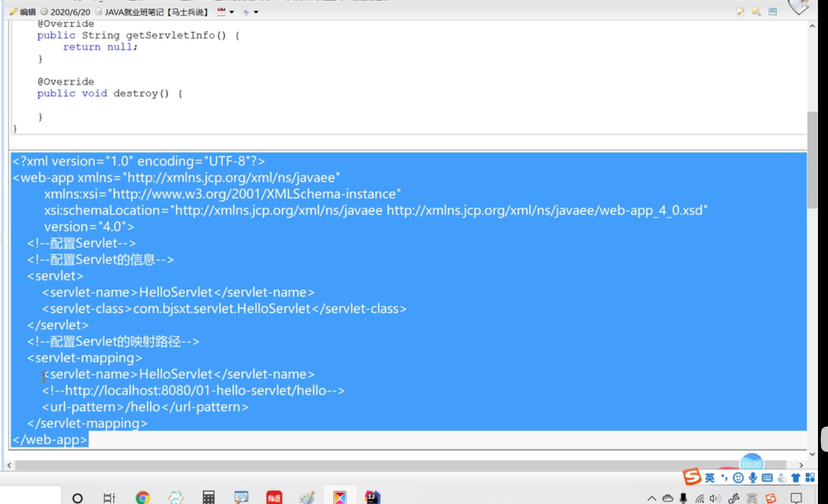The height and width of the screenshot is (504, 828).
Task: Click the servlet-class com.bjsxt.servlet.HelloServlet line
Action: pos(224,309)
